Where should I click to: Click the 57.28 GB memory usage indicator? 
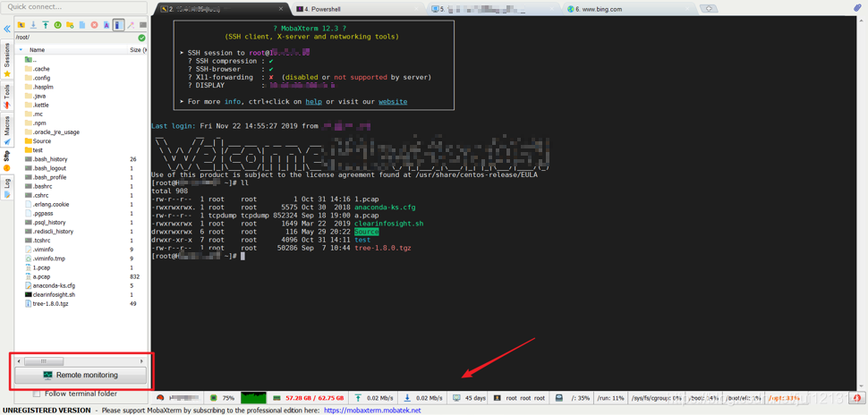[x=309, y=398]
